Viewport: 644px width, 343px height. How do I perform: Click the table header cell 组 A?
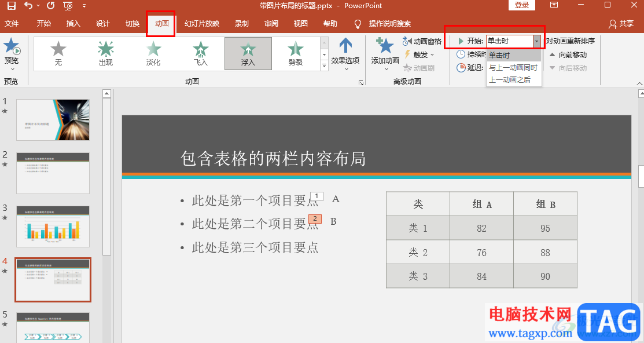[482, 204]
